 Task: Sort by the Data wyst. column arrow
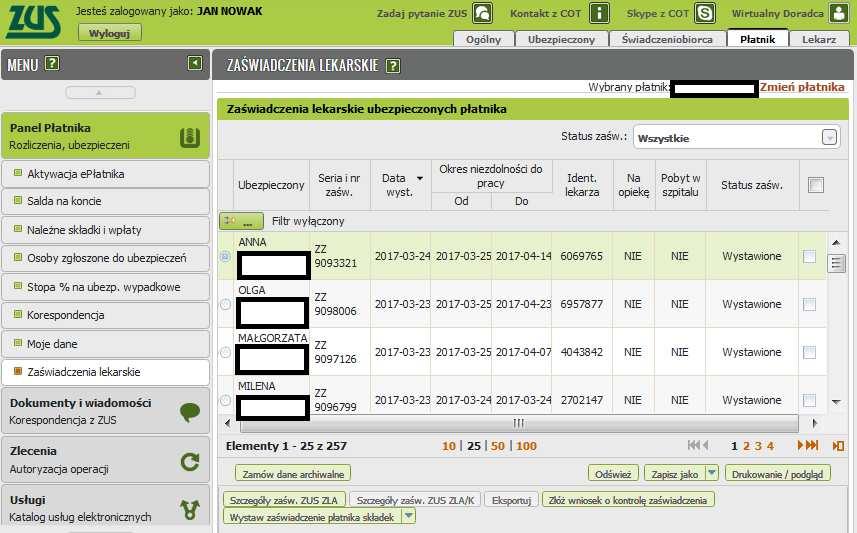420,178
